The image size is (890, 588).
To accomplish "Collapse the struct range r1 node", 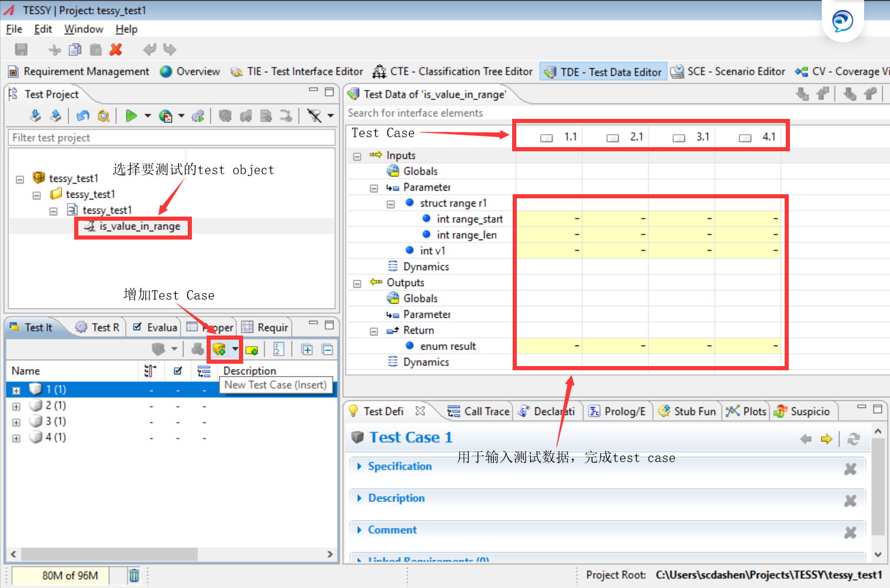I will (x=390, y=204).
